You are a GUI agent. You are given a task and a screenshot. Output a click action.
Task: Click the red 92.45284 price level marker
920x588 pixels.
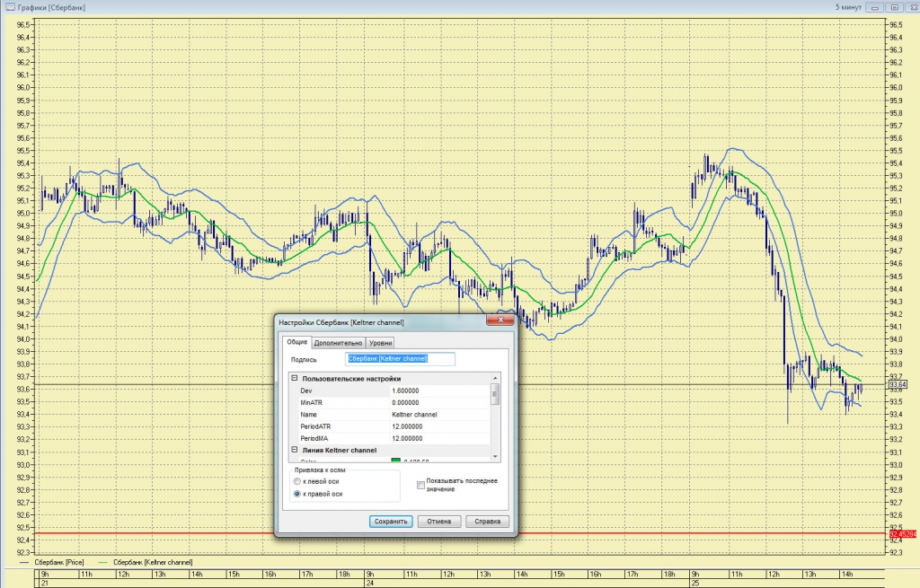pos(902,534)
